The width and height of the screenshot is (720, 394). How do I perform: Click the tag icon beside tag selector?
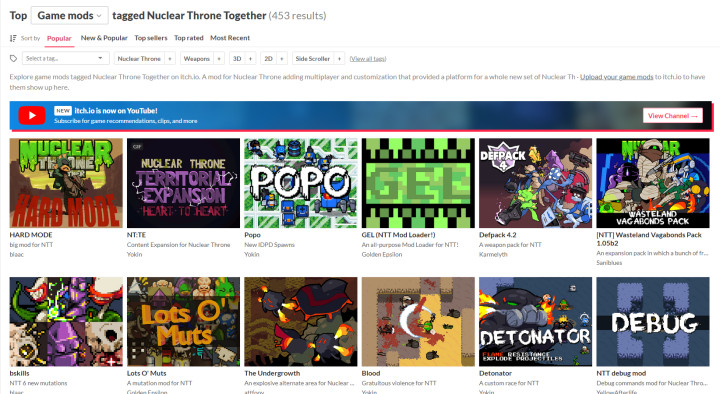[13, 58]
